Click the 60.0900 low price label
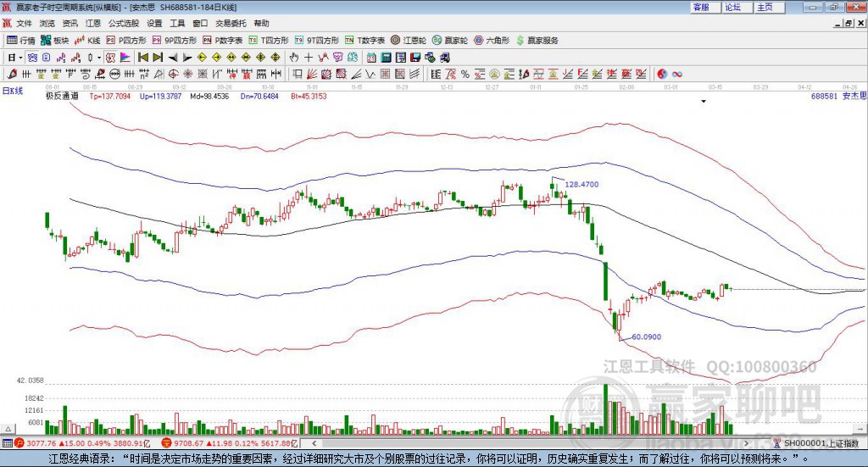The image size is (868, 467). pyautogui.click(x=646, y=336)
